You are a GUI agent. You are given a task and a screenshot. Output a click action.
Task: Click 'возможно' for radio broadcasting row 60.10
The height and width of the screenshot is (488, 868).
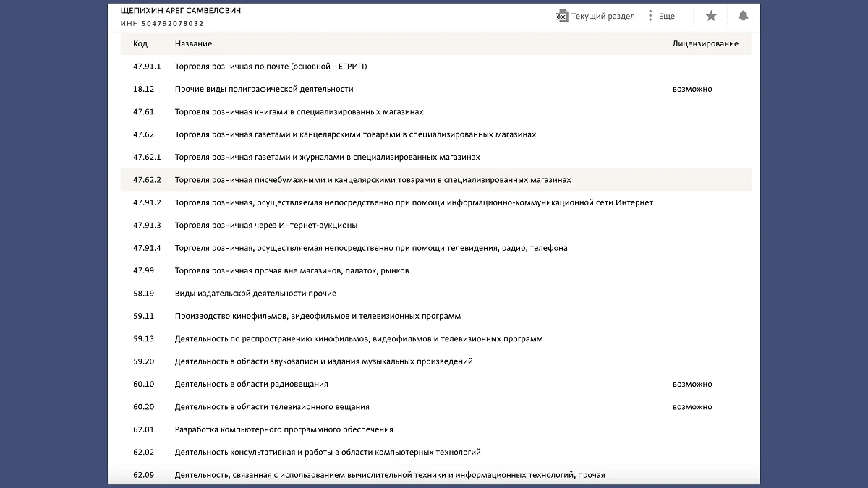692,384
